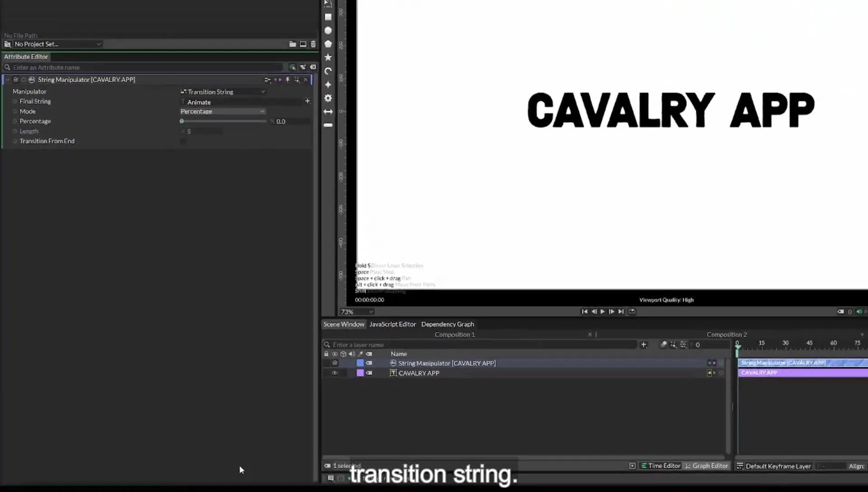Viewport: 868px width, 492px height.
Task: Select the Ellipse shape tool
Action: [328, 30]
